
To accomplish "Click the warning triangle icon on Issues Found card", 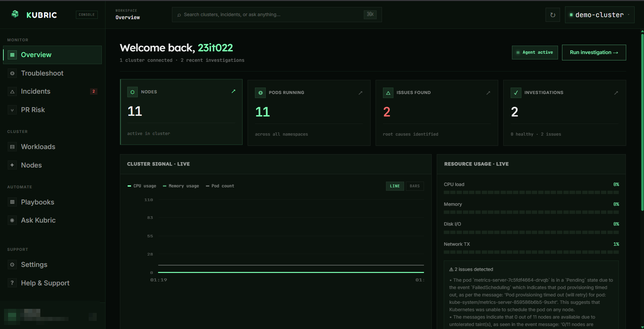I will point(388,93).
